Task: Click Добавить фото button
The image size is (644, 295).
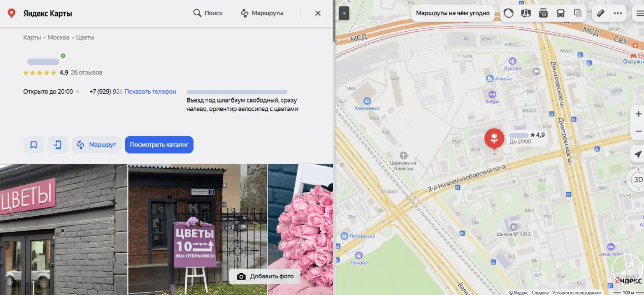Action: pos(265,276)
